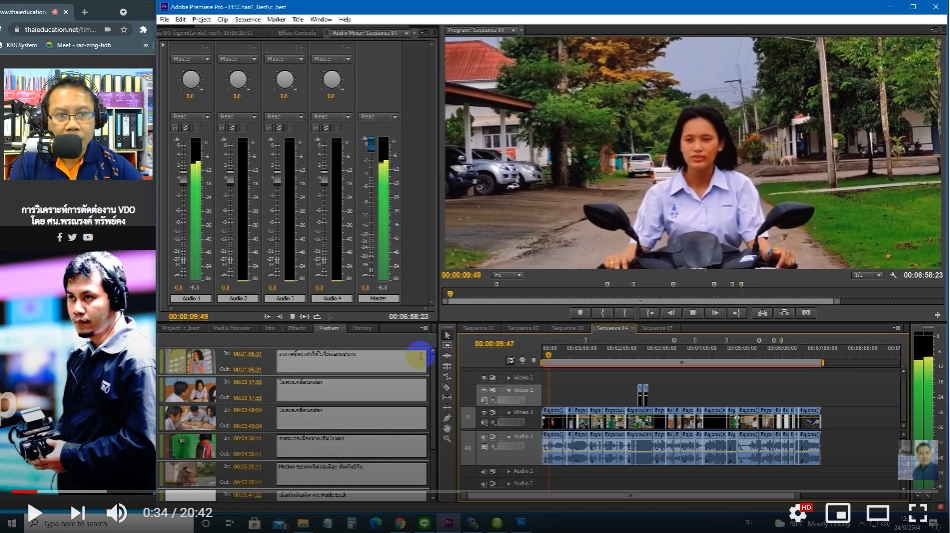Select the Ripple Edit tool in toolbox
Image resolution: width=950 pixels, height=533 pixels.
[x=447, y=356]
